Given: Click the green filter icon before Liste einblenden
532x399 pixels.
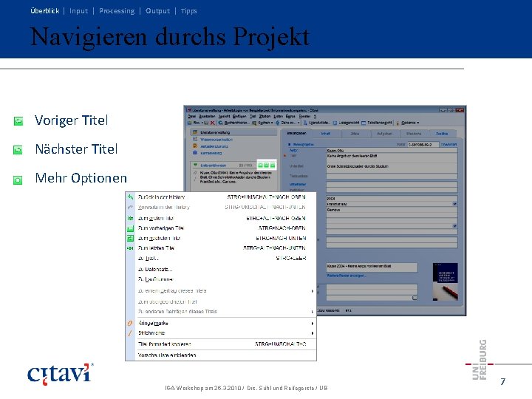Looking at the screenshot, I should click(x=195, y=165).
